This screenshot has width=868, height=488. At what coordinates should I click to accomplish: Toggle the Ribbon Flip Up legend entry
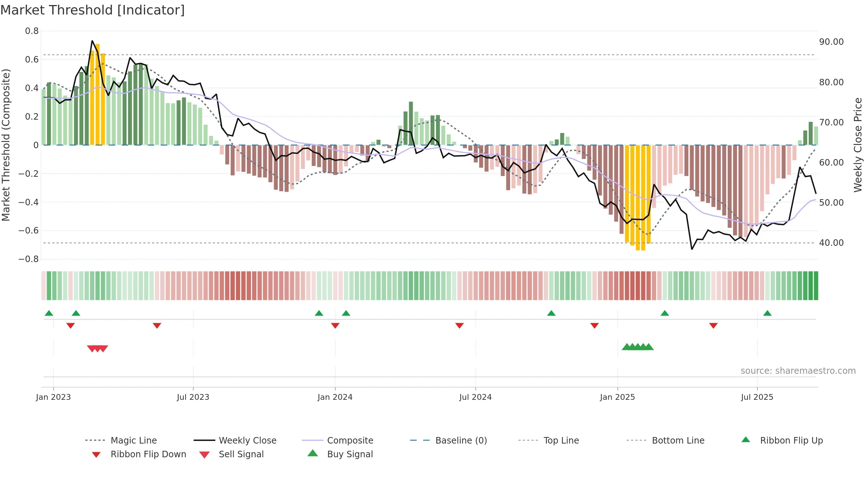coord(782,440)
